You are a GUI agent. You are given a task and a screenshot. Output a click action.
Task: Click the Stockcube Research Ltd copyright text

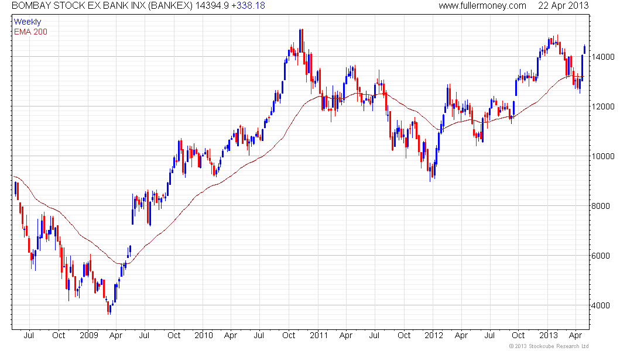pyautogui.click(x=549, y=346)
